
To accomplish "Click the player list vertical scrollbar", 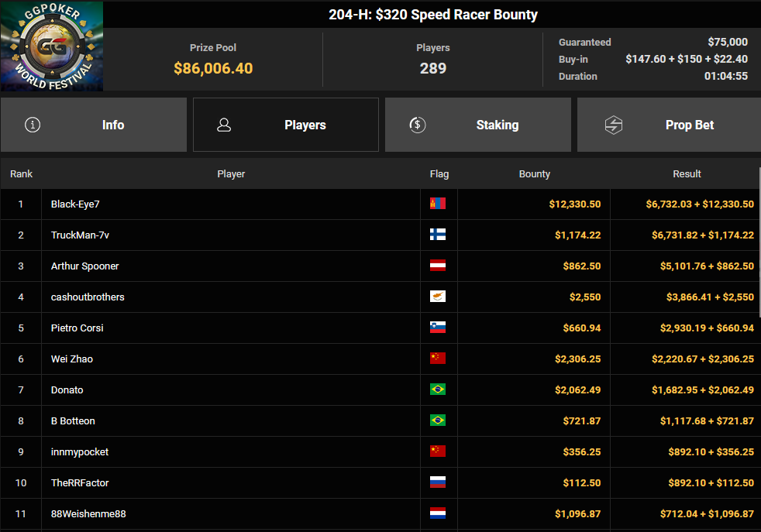I will tap(759, 242).
